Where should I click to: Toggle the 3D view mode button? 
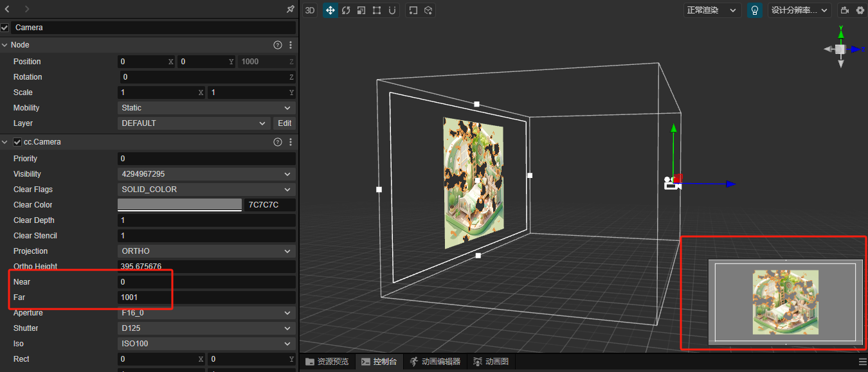point(310,10)
